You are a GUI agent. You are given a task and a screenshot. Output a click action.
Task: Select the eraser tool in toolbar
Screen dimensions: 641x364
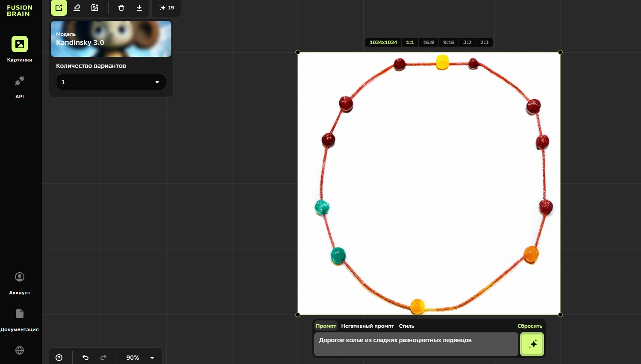77,8
